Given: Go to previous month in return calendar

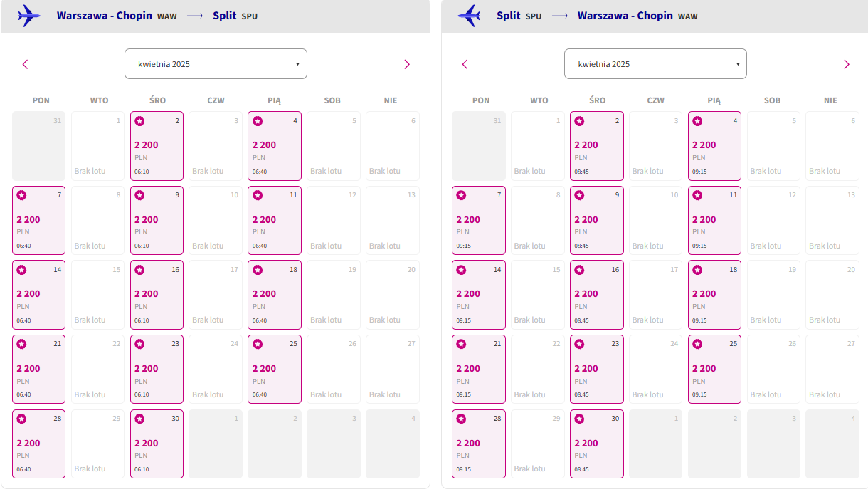Looking at the screenshot, I should pos(465,64).
